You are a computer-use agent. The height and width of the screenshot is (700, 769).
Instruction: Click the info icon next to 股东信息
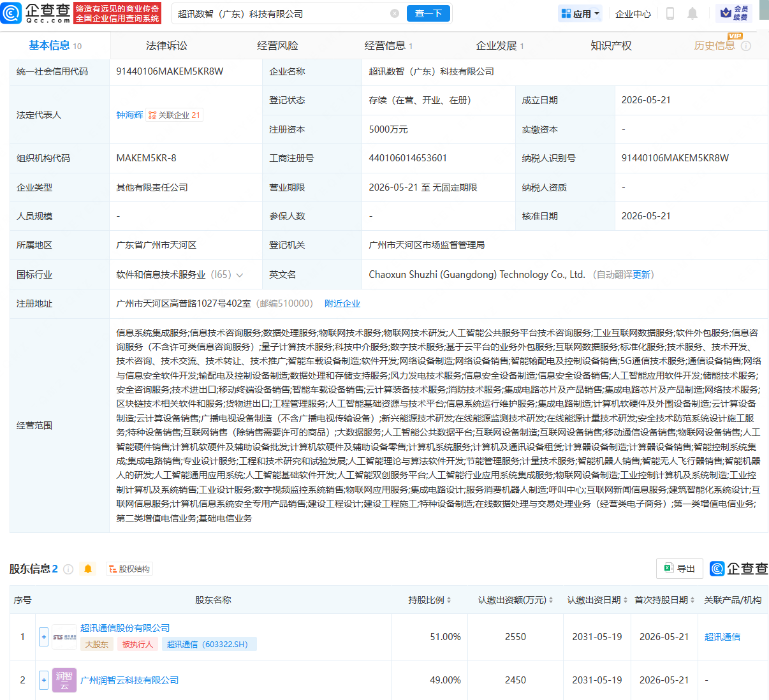(68, 569)
